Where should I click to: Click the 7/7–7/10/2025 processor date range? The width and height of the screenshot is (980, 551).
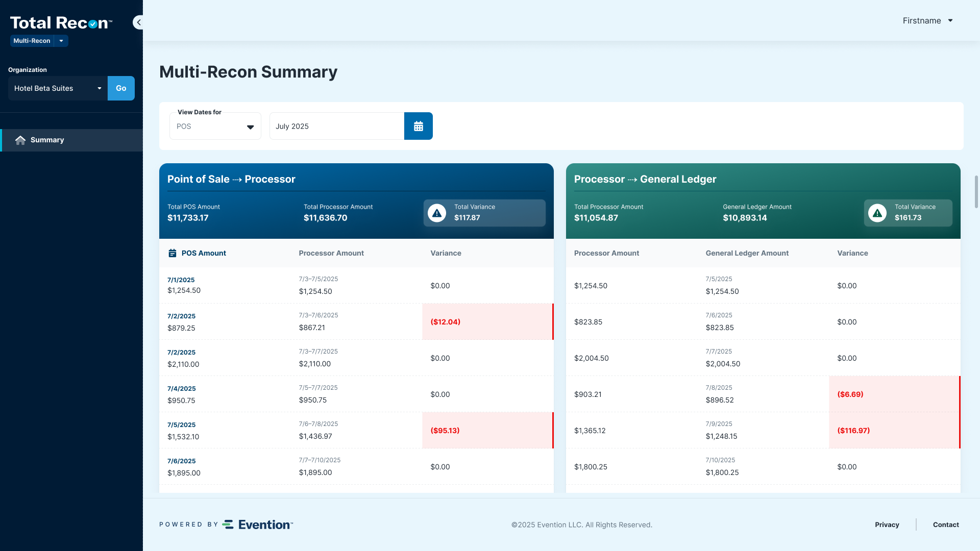click(x=320, y=460)
